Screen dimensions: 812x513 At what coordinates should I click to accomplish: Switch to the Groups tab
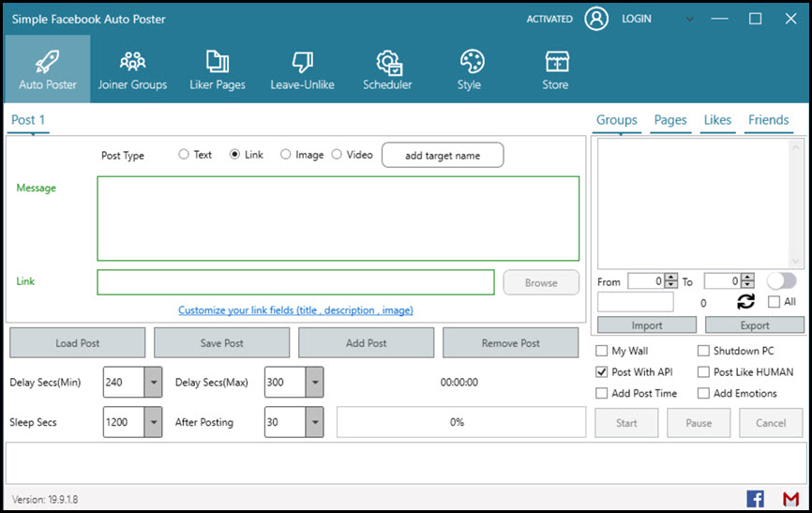click(617, 120)
